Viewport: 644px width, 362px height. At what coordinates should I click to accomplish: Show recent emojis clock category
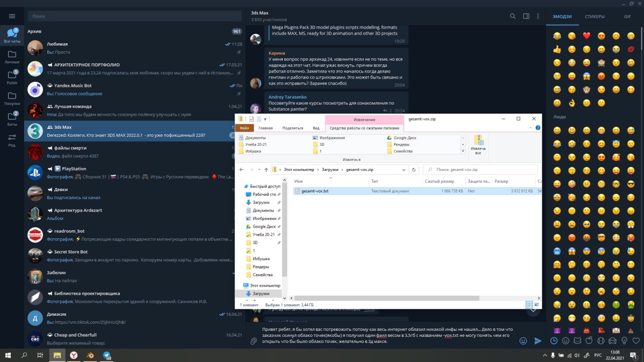[x=554, y=341]
